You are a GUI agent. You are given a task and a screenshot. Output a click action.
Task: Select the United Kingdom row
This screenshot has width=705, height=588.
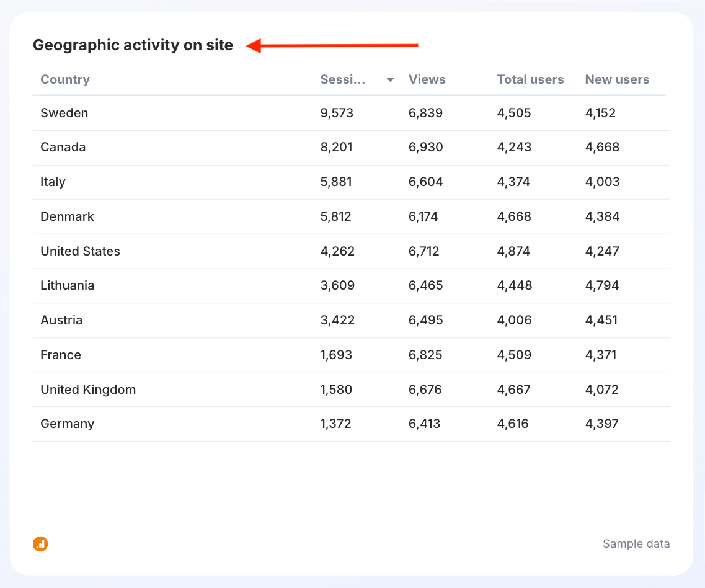pyautogui.click(x=88, y=390)
